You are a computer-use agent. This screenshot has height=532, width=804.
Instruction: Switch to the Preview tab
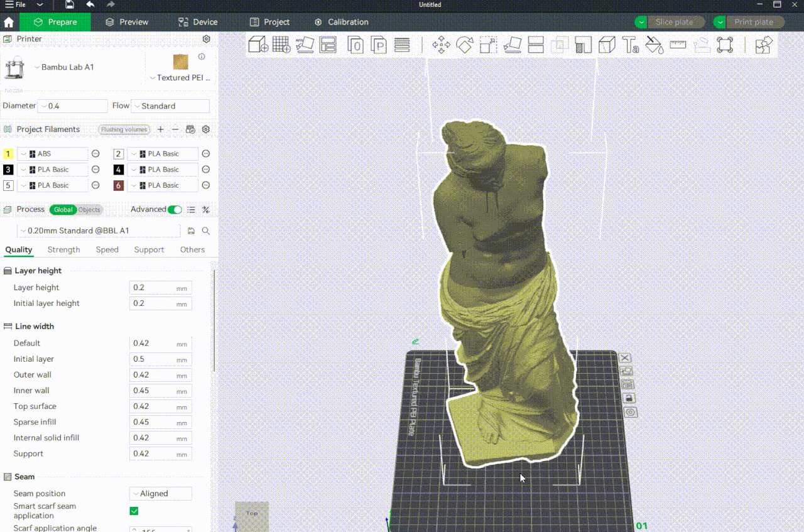(x=127, y=22)
